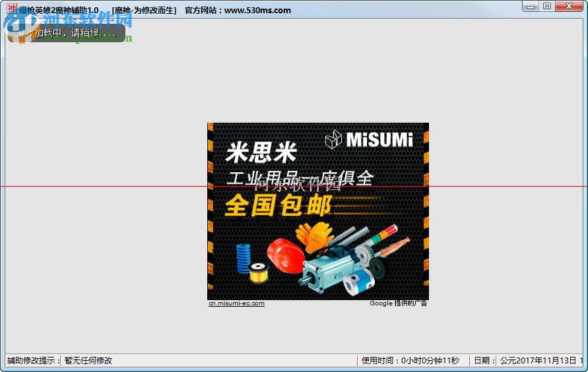Viewport: 588px width, 372px height.
Task: Click the '全国包邮' text in ad
Action: point(278,205)
